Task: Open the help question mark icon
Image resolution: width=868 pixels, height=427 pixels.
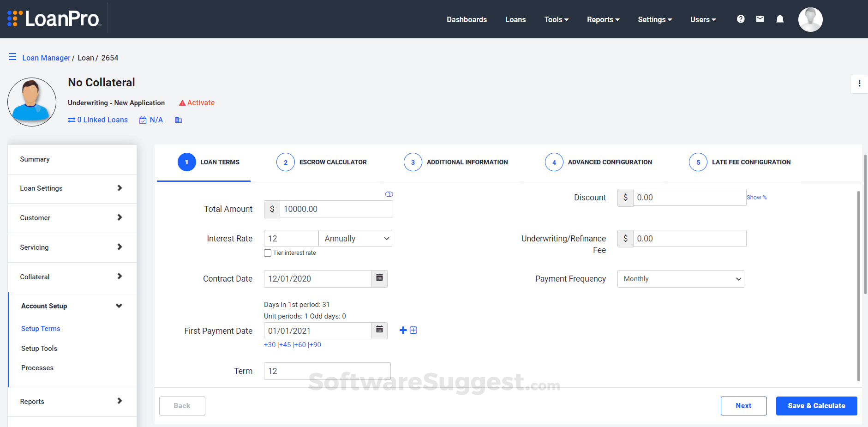Action: point(740,19)
